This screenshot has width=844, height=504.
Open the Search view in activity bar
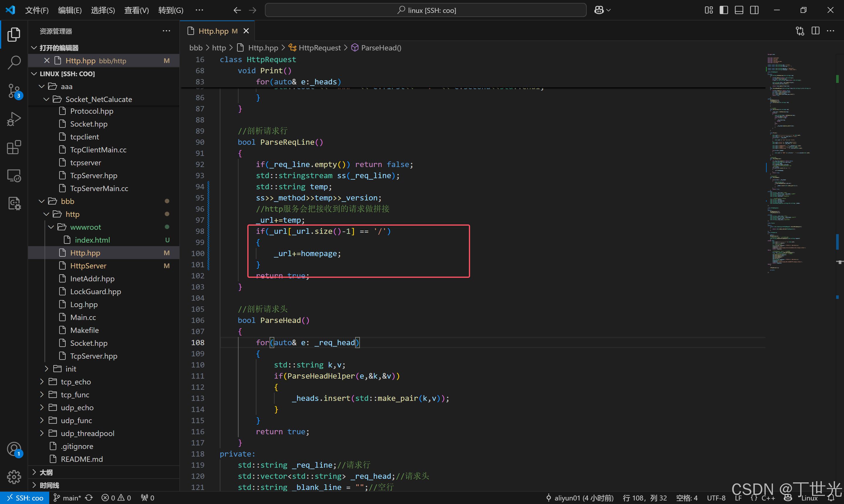point(14,63)
